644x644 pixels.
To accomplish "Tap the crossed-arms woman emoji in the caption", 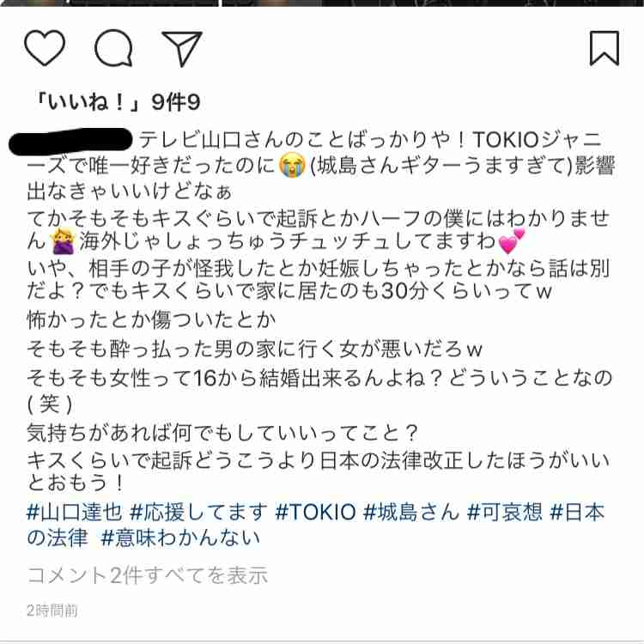I will click(x=64, y=241).
